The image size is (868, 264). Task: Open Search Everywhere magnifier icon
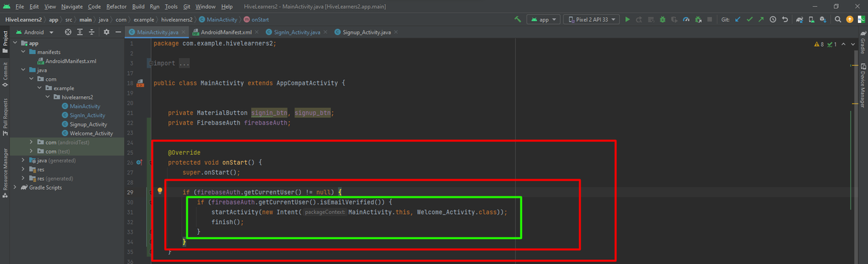coord(837,20)
